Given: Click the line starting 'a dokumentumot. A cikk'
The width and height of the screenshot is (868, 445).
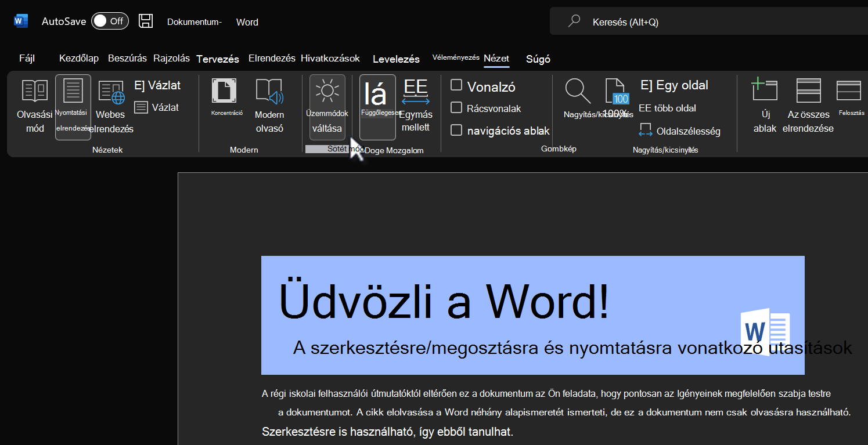Looking at the screenshot, I should [x=564, y=413].
